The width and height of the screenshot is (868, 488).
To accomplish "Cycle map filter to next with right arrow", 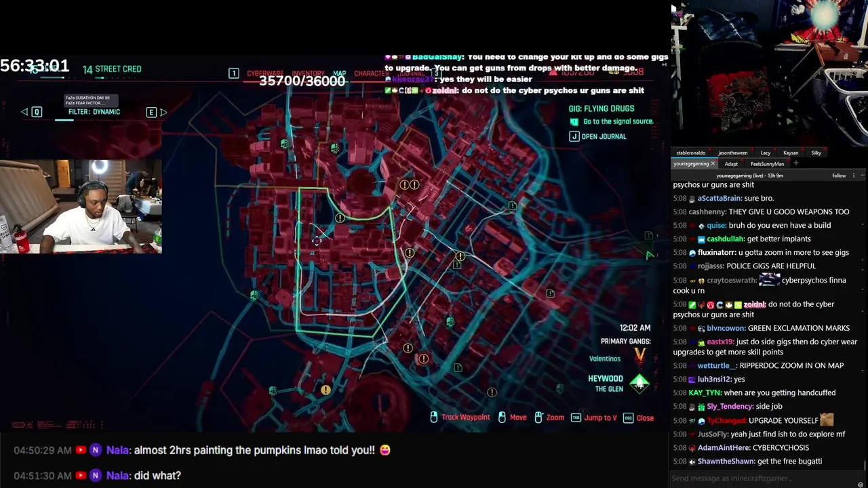I will pyautogui.click(x=163, y=112).
